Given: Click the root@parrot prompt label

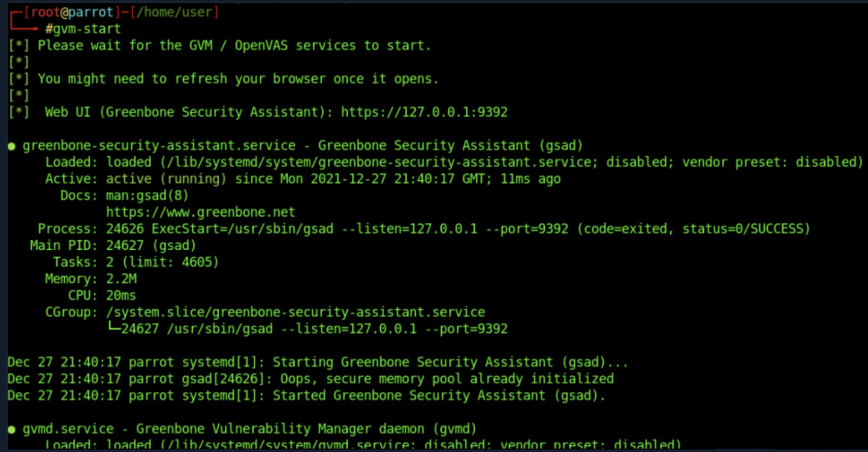Looking at the screenshot, I should pos(72,12).
